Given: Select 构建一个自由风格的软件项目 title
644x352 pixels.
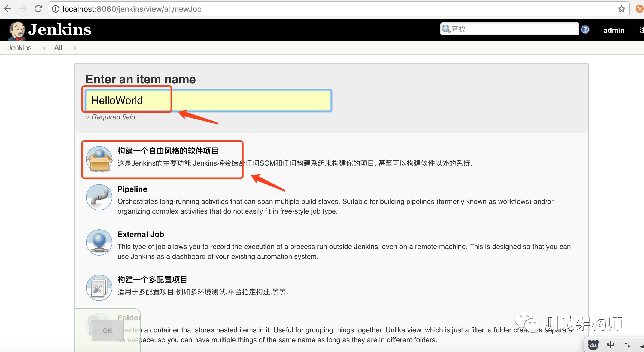Looking at the screenshot, I should pyautogui.click(x=168, y=151).
